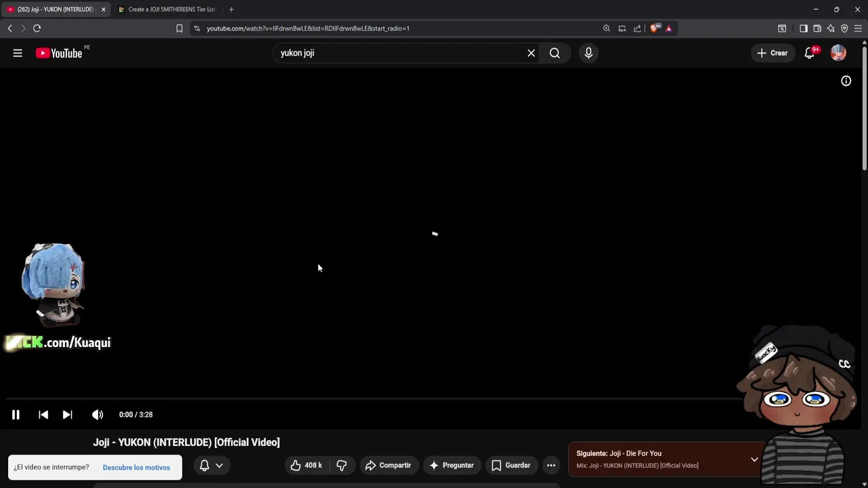Screen dimensions: 868x488
Task: Expand the Siguiente playlist panel chevron
Action: click(754, 460)
